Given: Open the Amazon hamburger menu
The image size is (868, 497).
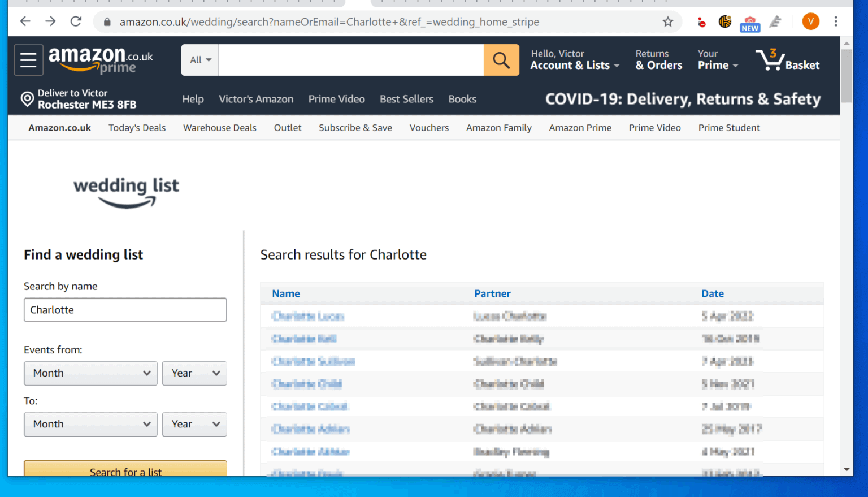Looking at the screenshot, I should [28, 60].
